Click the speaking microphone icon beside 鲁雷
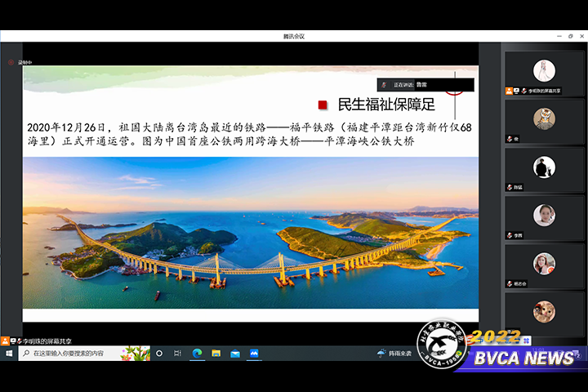This screenshot has height=392, width=588. click(x=384, y=85)
